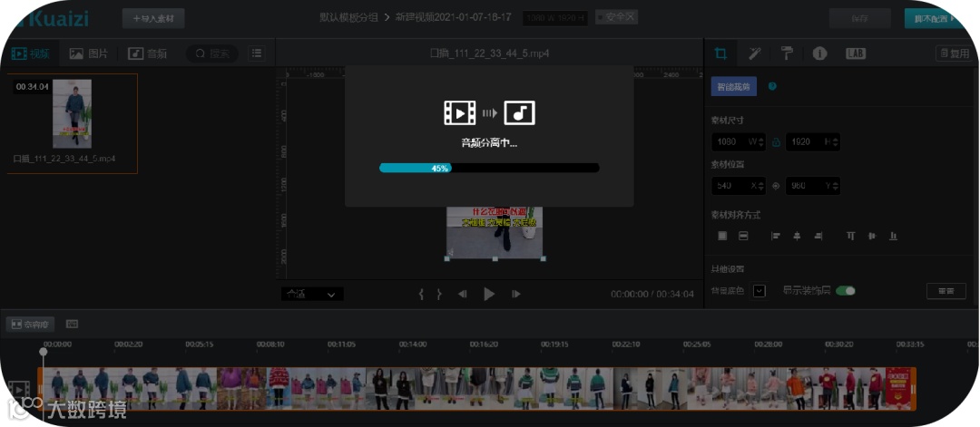
Task: Open the 合适 zoom dropdown
Action: click(312, 294)
